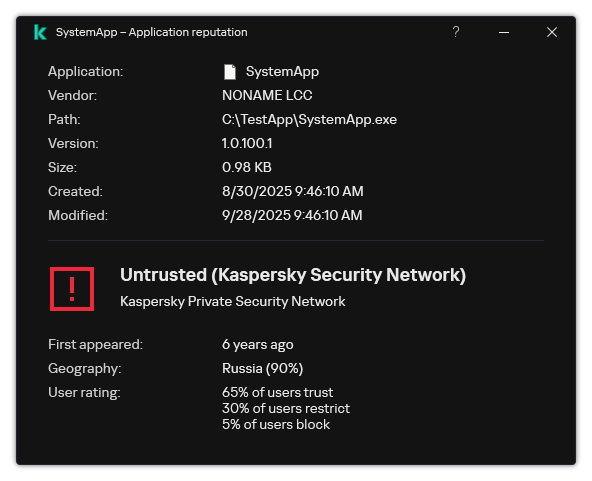This screenshot has width=592, height=481.
Task: Click the version value '1.0.100.1'
Action: point(247,143)
